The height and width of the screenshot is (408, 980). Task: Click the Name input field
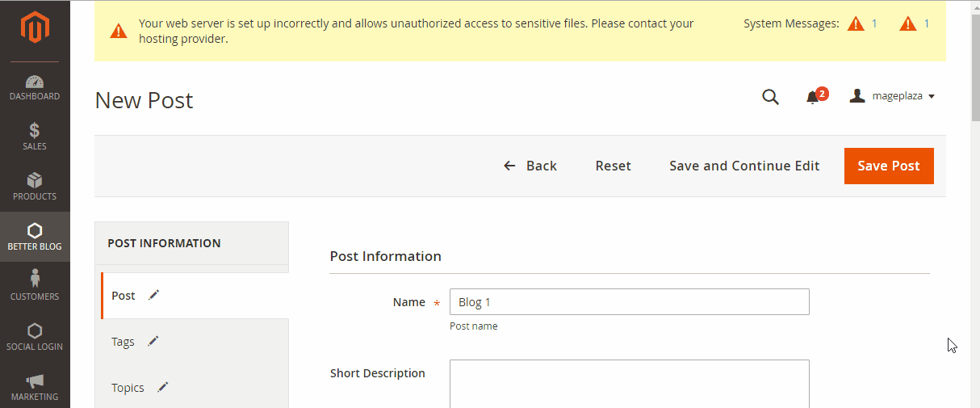(x=629, y=301)
